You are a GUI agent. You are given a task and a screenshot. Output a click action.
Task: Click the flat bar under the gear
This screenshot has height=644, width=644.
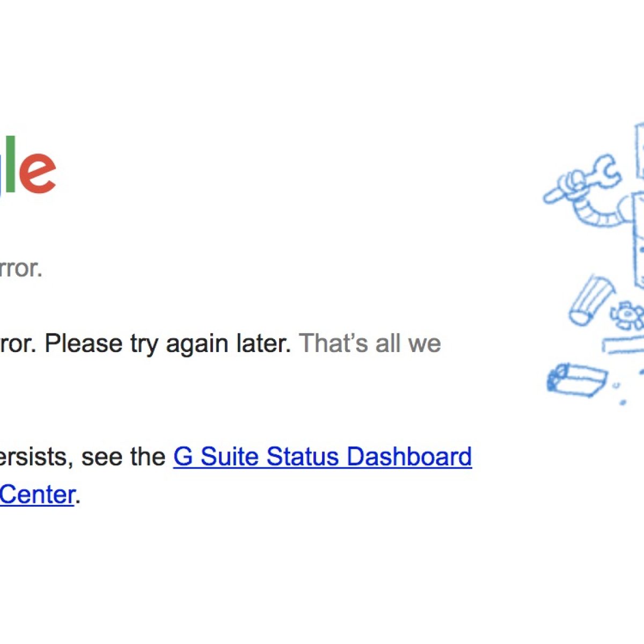(624, 343)
